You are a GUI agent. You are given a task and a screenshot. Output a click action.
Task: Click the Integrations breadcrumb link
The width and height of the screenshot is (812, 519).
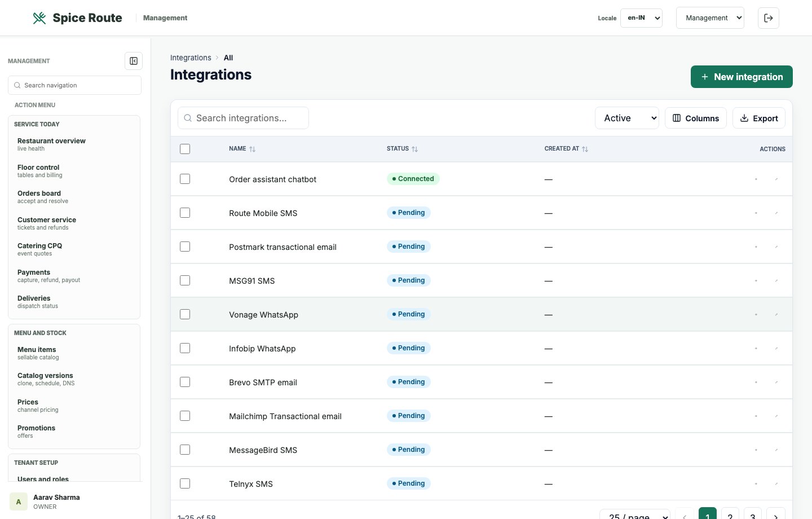[191, 58]
